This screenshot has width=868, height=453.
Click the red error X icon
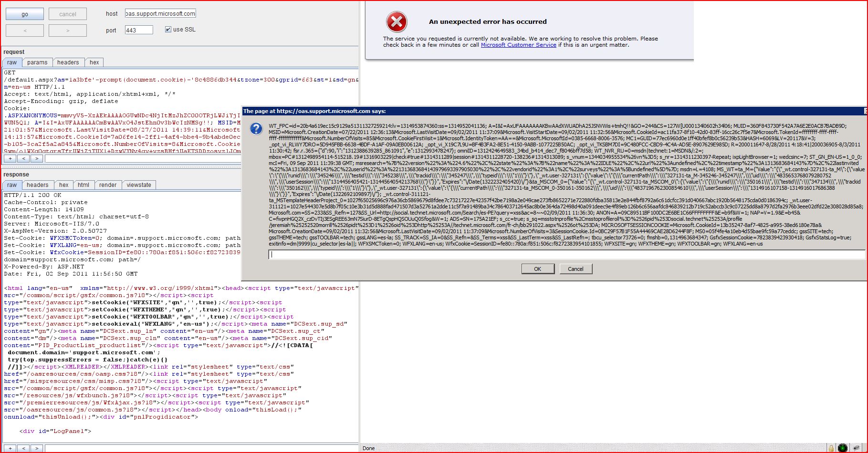[397, 22]
